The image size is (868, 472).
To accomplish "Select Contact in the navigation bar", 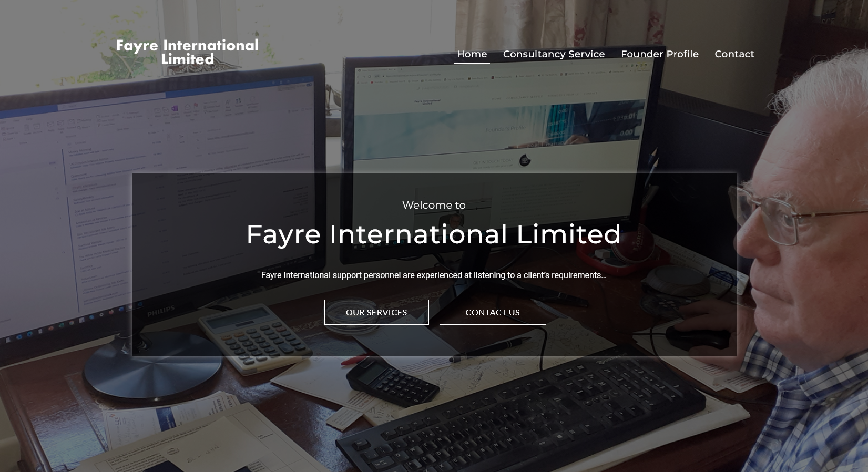I will [x=734, y=54].
